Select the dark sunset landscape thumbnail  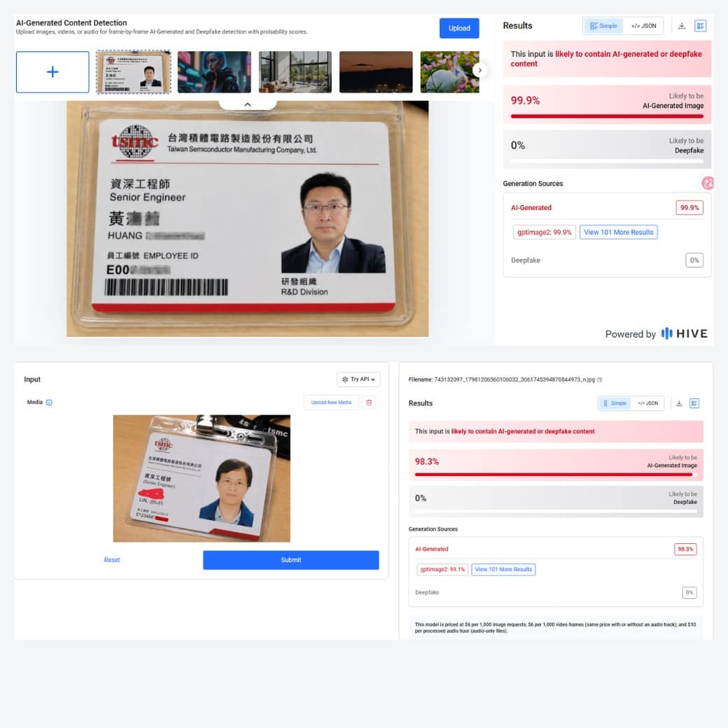376,72
